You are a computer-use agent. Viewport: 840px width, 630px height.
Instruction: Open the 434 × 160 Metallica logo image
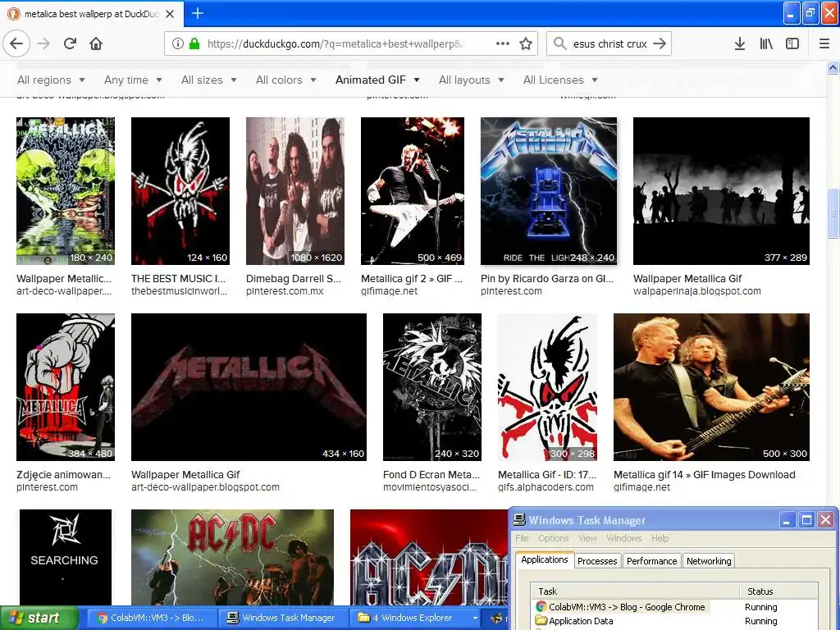[249, 387]
